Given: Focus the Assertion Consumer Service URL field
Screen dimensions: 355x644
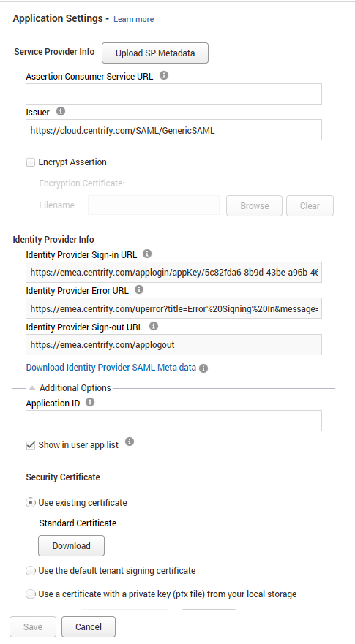Looking at the screenshot, I should click(x=173, y=94).
